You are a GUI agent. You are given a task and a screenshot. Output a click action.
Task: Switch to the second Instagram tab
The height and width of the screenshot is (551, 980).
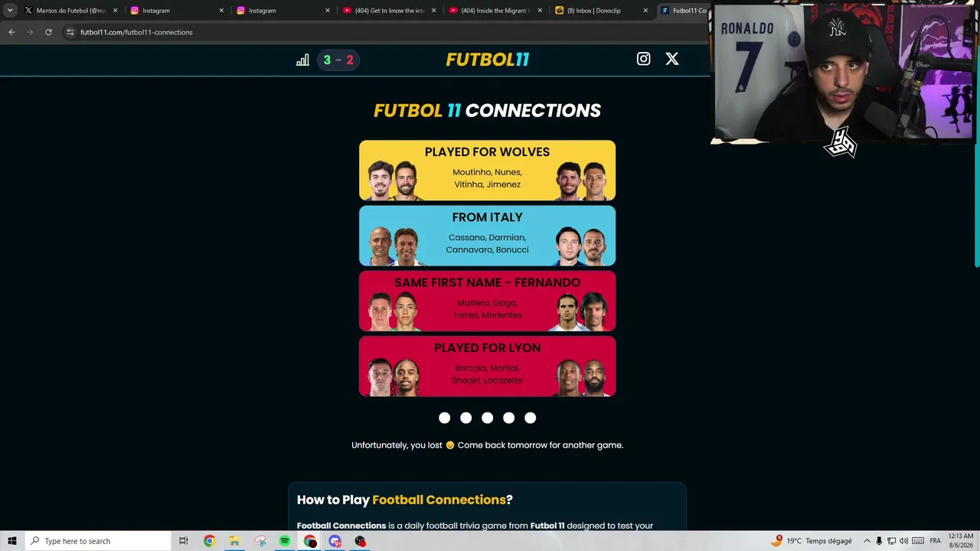283,11
